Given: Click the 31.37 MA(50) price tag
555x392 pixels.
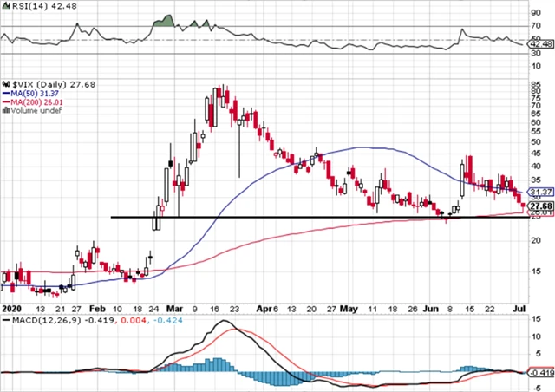Looking at the screenshot, I should click(541, 192).
